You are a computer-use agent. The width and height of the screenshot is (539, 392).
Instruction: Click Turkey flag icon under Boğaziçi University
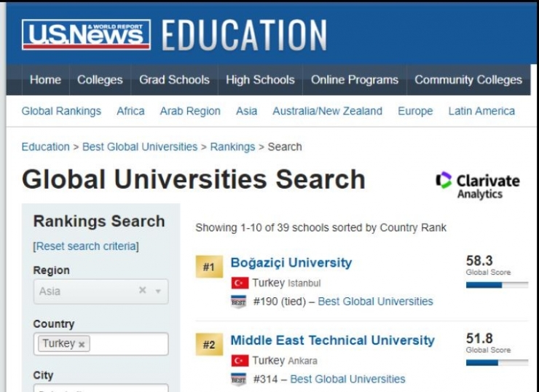[x=240, y=283]
